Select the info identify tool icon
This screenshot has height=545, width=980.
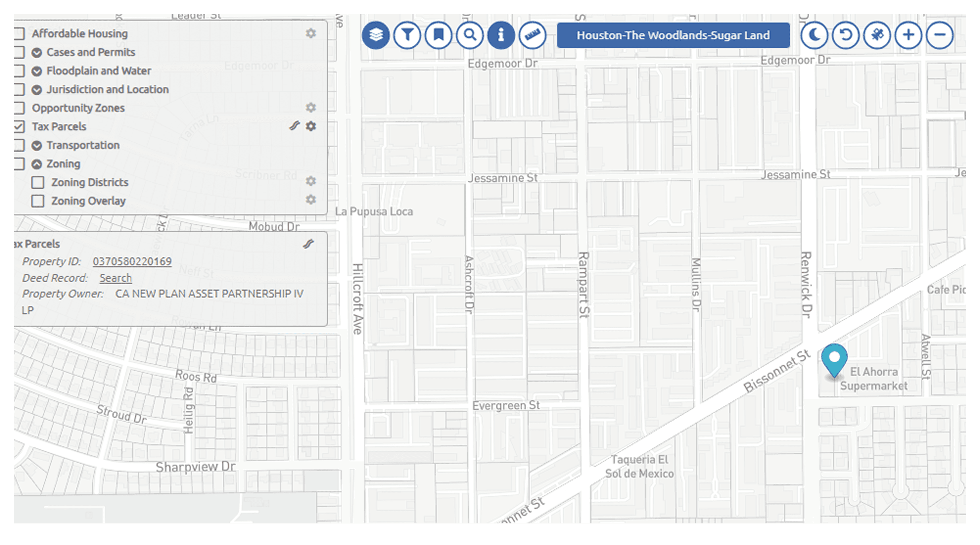(x=501, y=35)
